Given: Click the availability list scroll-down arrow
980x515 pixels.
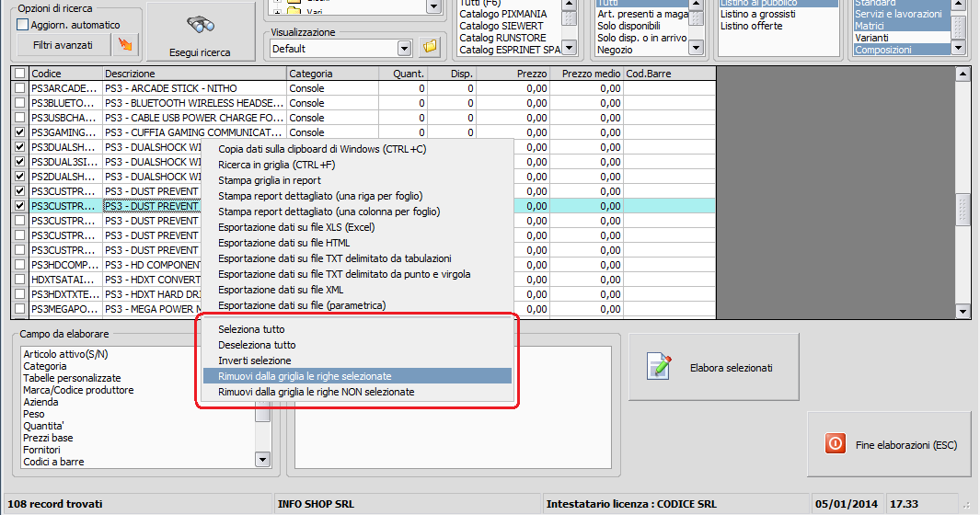Looking at the screenshot, I should (x=697, y=48).
